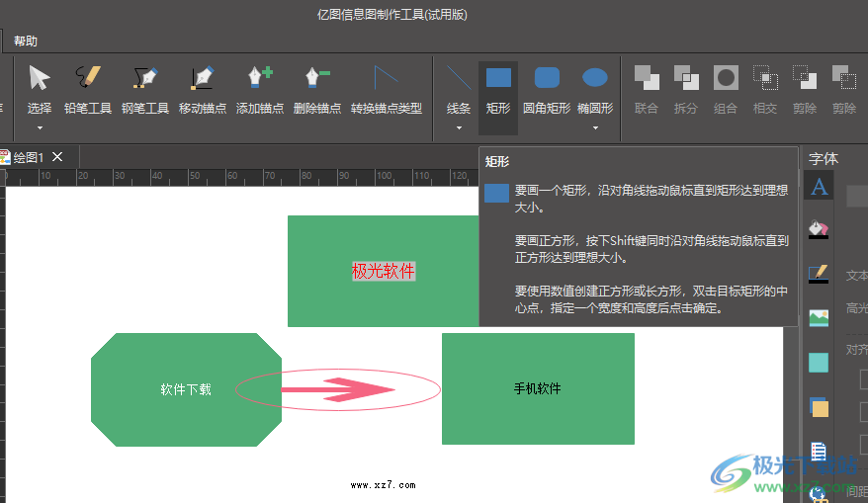This screenshot has width=868, height=503.
Task: Pick the 铅笔工具 pencil tool
Action: pos(87,89)
